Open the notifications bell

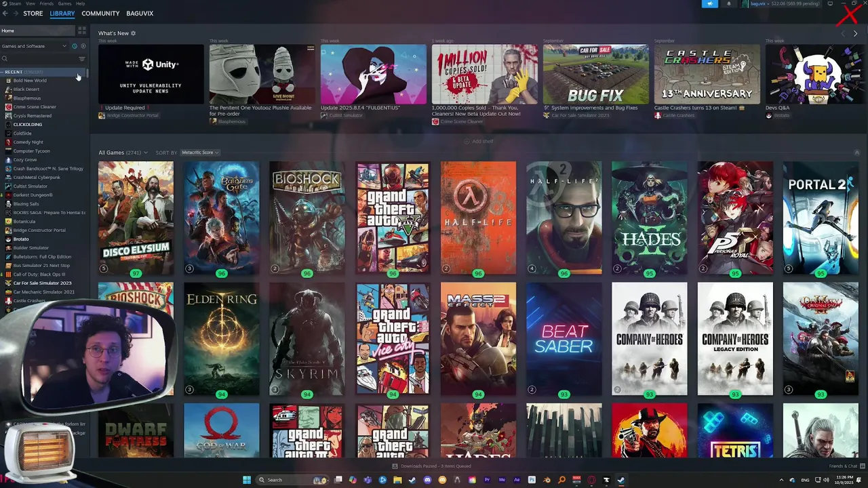pos(729,3)
